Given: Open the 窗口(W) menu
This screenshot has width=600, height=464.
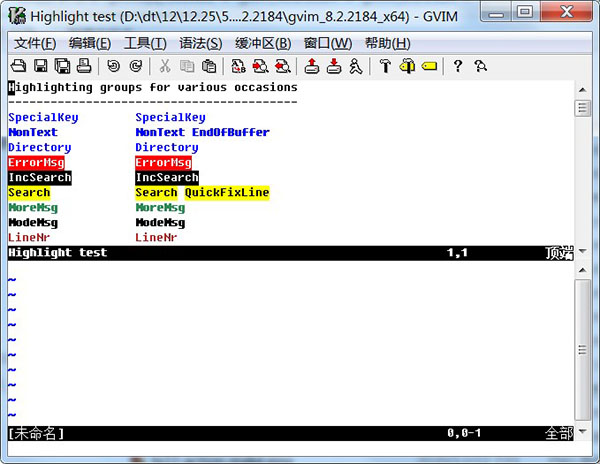Looking at the screenshot, I should click(328, 43).
